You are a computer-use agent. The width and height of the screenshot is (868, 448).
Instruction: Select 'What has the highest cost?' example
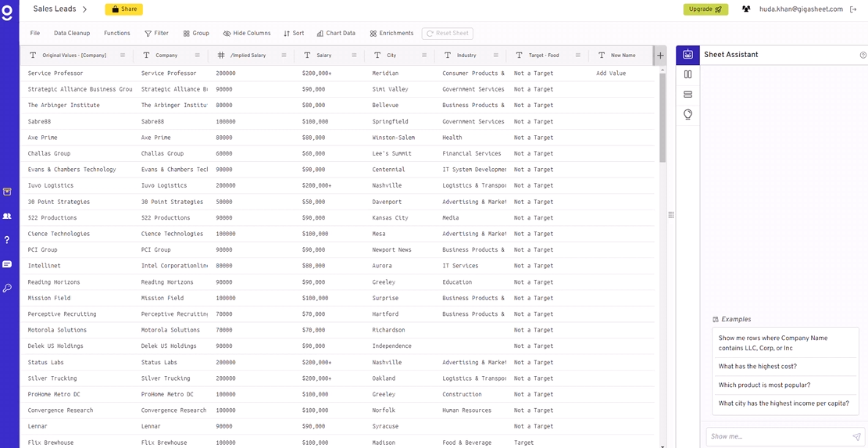click(x=785, y=367)
